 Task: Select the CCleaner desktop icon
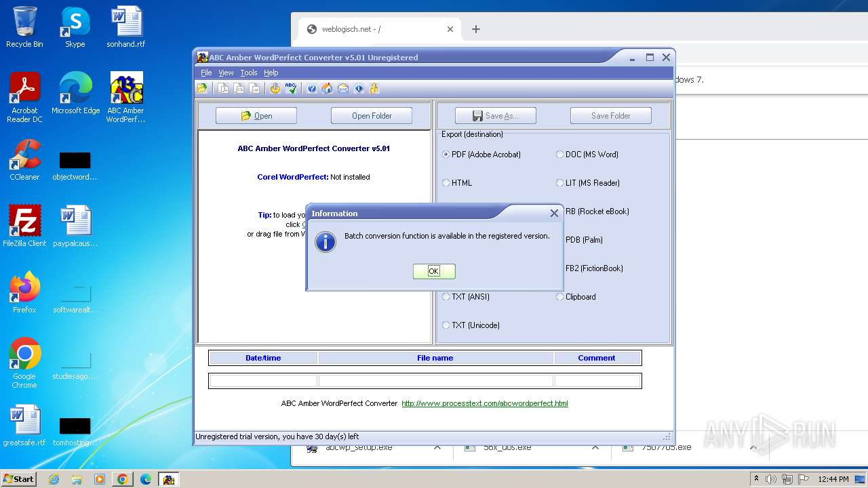point(24,160)
